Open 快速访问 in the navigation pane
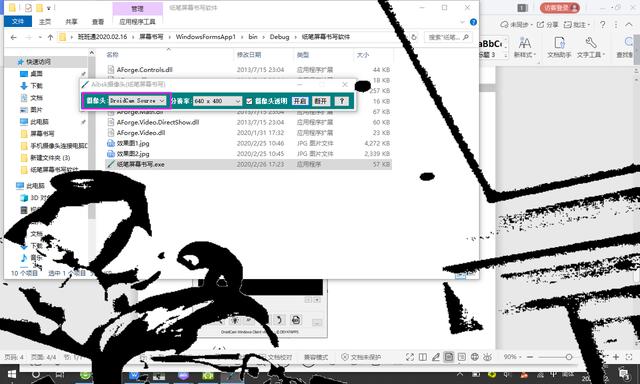 tap(38, 62)
